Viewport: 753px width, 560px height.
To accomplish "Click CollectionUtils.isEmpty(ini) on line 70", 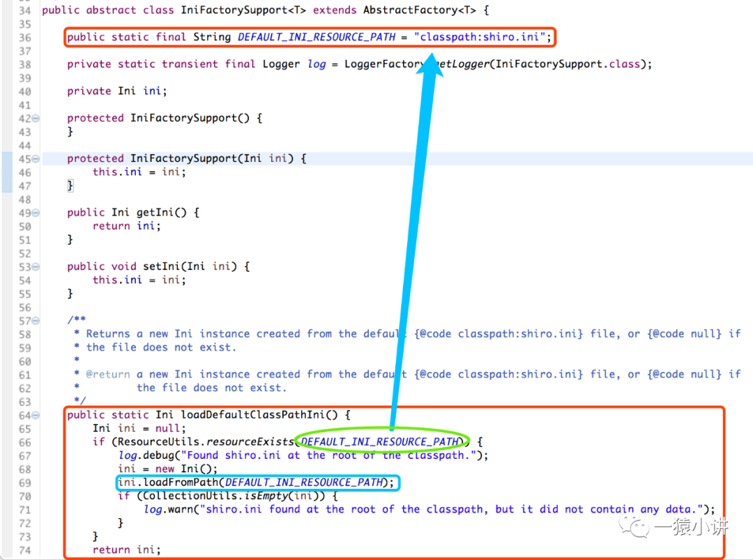I will coord(231,496).
